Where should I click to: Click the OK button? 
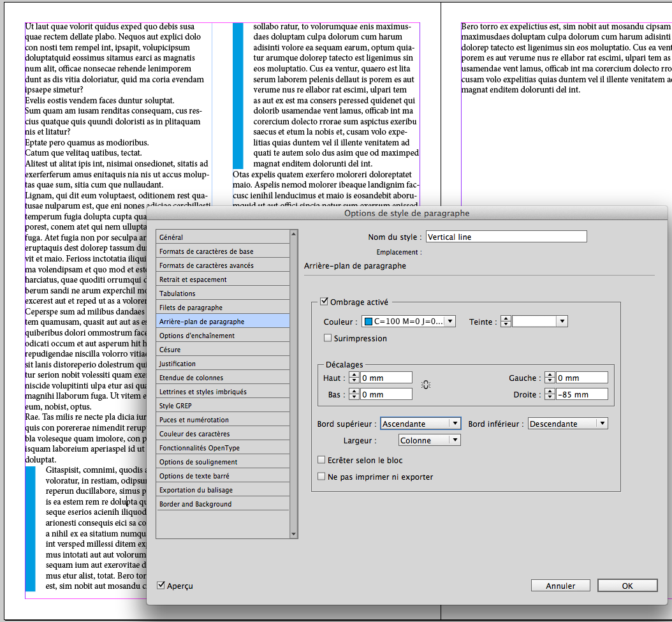tap(627, 586)
